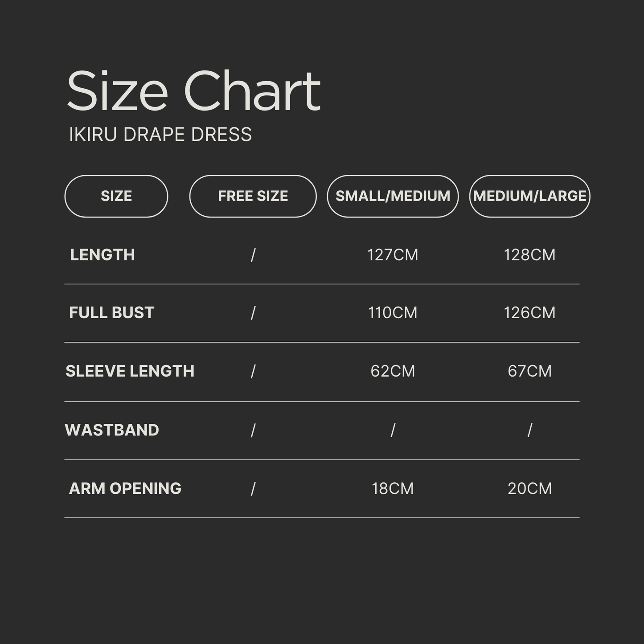The image size is (644, 644).
Task: Choose the MEDIUM/LARGE size pill
Action: click(x=529, y=196)
